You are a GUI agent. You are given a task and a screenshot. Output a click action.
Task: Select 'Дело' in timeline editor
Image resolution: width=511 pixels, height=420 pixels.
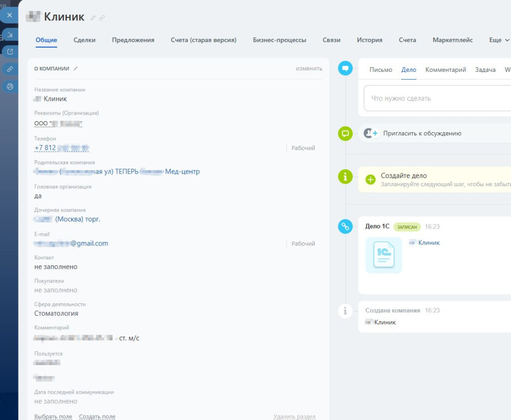pos(409,70)
